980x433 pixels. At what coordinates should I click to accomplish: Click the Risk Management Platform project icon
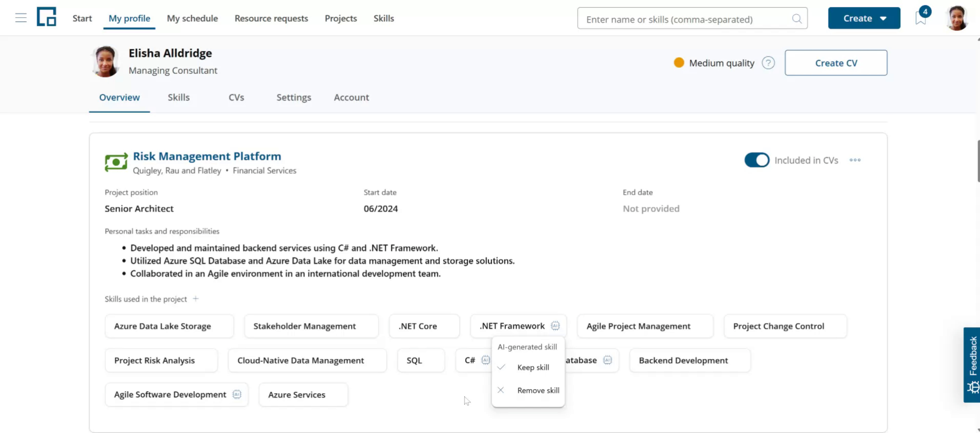click(116, 162)
